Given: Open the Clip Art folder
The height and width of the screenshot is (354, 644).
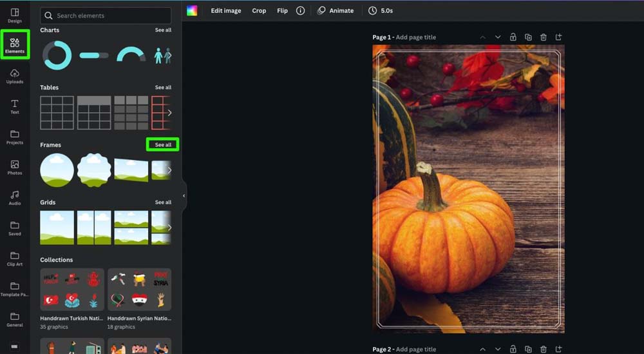Looking at the screenshot, I should pos(15,259).
